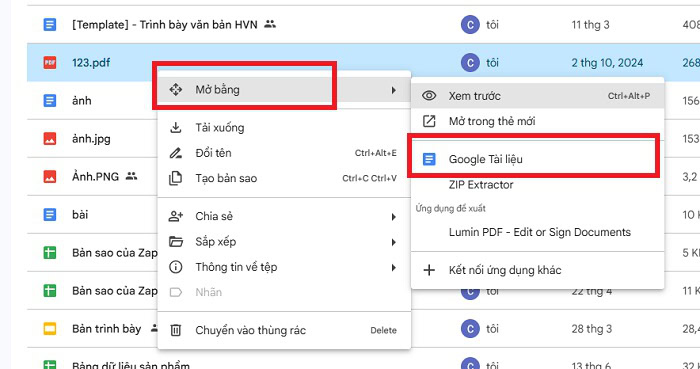Click the pencil rename icon beside 'Đổi tên'
The height and width of the screenshot is (369, 700).
175,153
